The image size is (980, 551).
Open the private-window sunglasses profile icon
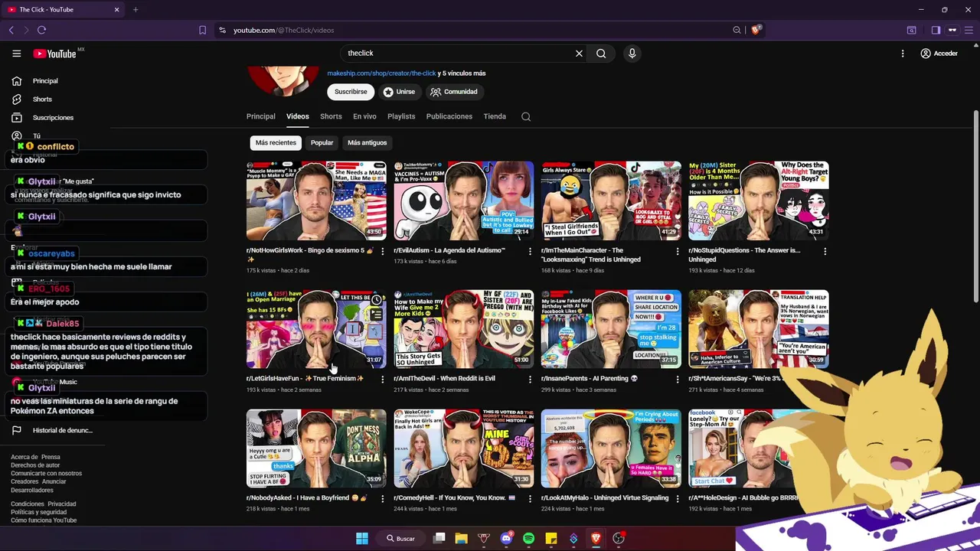click(952, 30)
